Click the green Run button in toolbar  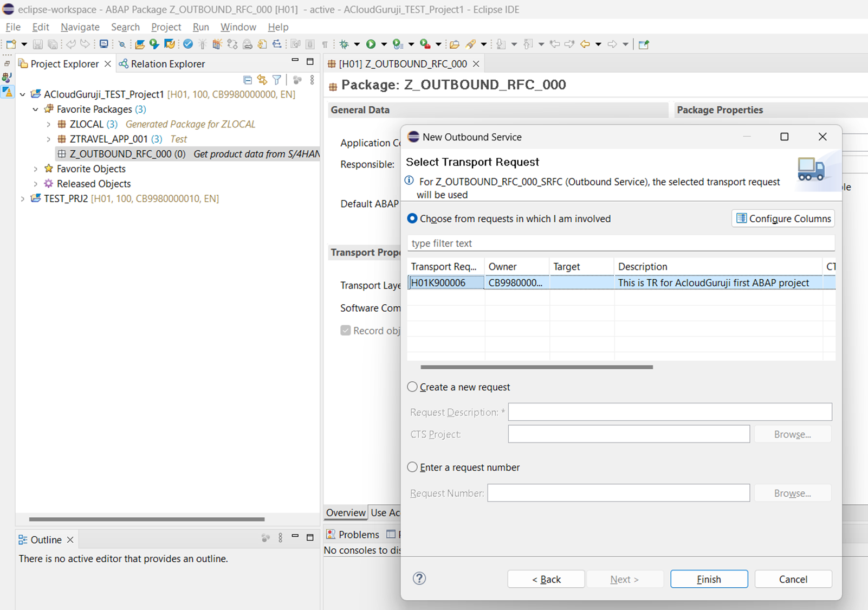coord(371,44)
